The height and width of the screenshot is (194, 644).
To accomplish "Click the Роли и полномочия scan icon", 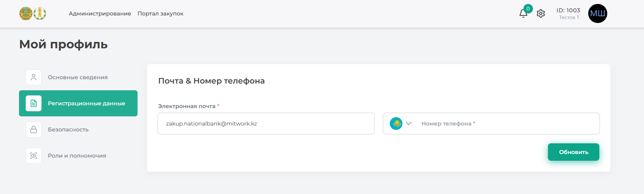I will [x=34, y=156].
